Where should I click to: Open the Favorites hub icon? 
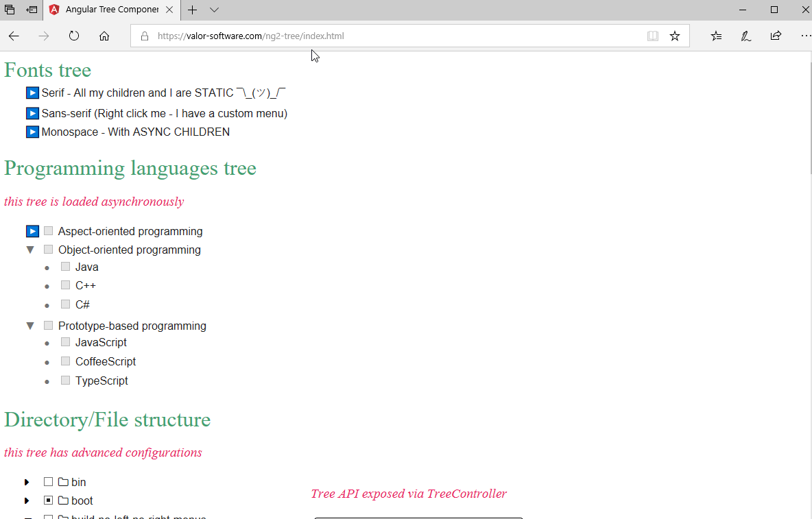716,36
